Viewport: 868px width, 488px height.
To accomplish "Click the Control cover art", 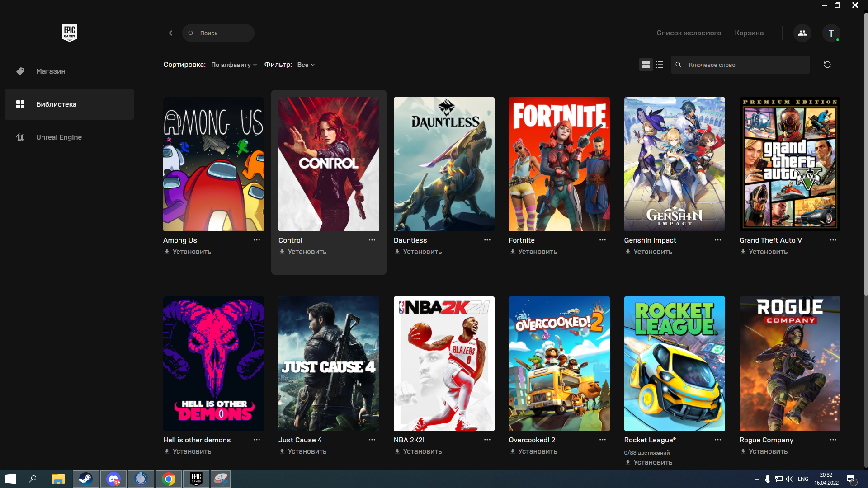I will pyautogui.click(x=329, y=164).
